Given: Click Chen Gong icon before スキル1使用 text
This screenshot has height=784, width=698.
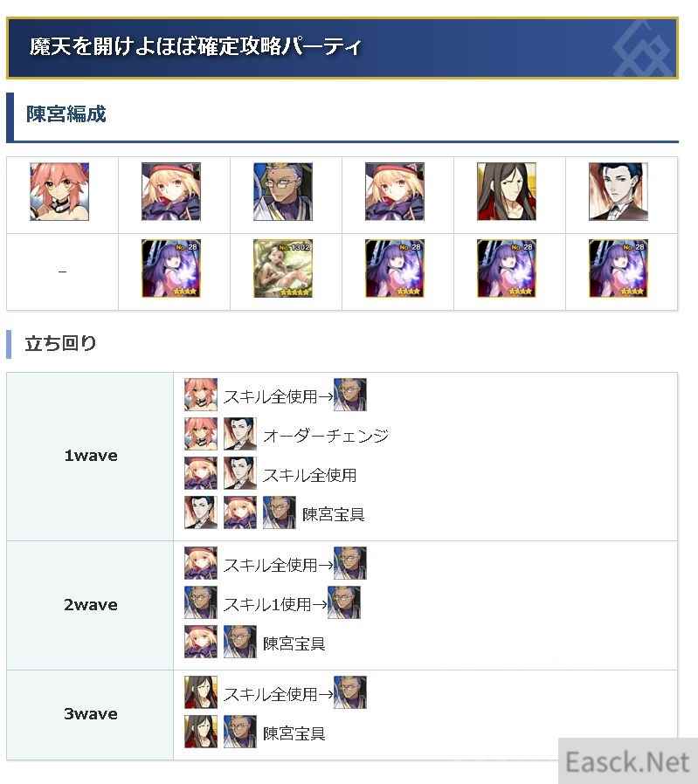Looking at the screenshot, I should pos(201,602).
